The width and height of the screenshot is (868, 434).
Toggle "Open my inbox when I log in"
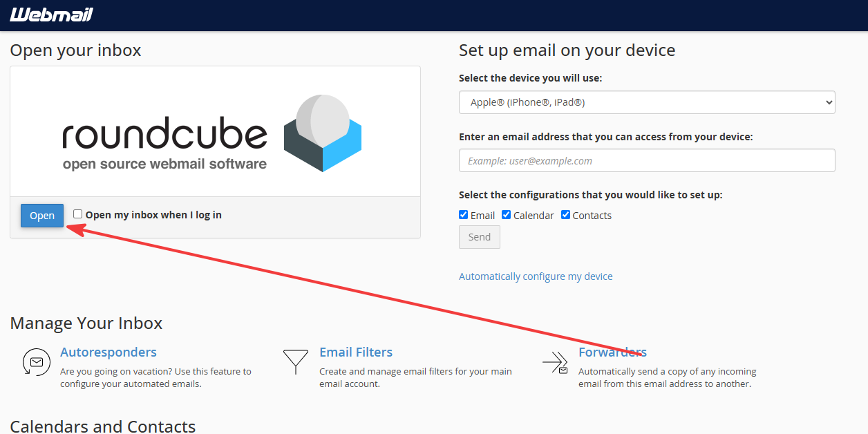click(78, 214)
